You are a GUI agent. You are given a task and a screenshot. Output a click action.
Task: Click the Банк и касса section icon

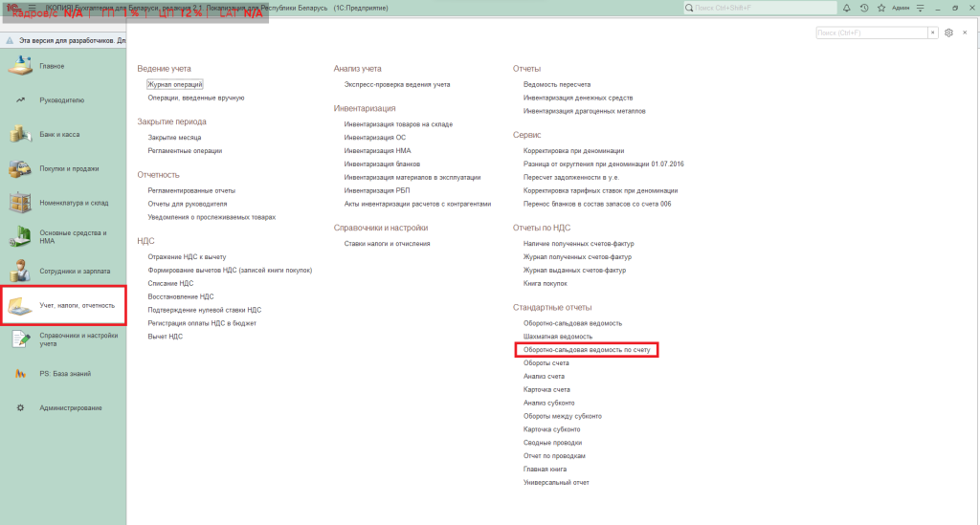(20, 134)
